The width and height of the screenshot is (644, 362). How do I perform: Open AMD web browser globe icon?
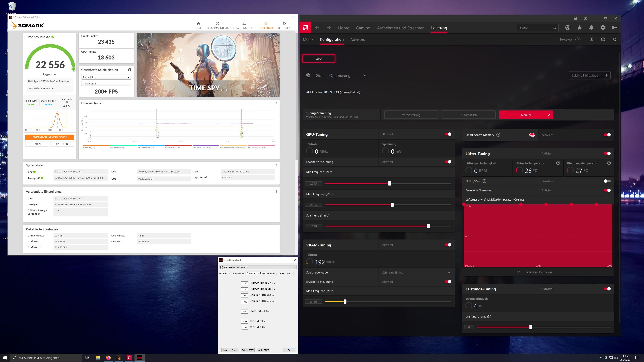pyautogui.click(x=568, y=28)
